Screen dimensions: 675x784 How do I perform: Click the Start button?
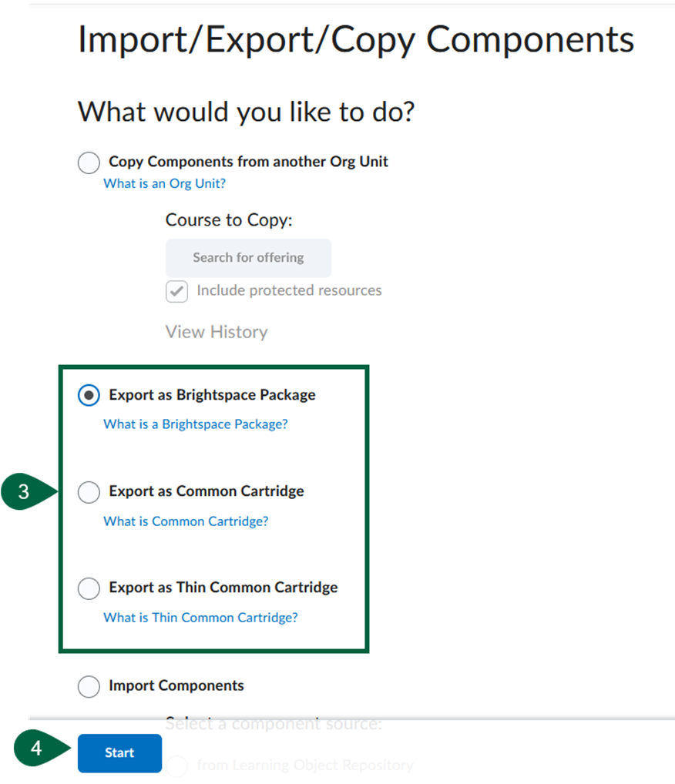(x=119, y=753)
